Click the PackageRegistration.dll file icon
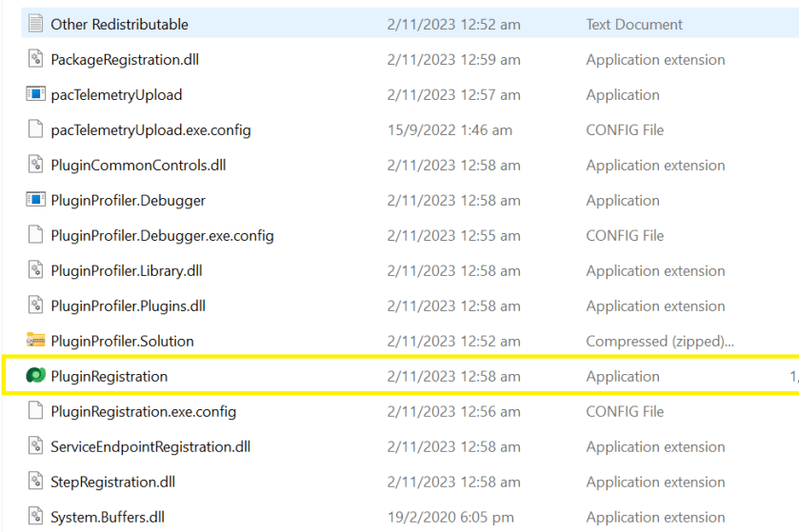 (x=35, y=59)
